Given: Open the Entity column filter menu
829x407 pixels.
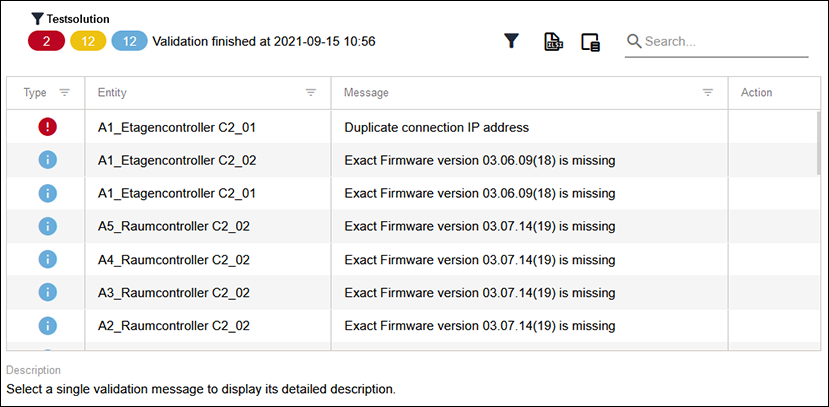Looking at the screenshot, I should pyautogui.click(x=311, y=93).
